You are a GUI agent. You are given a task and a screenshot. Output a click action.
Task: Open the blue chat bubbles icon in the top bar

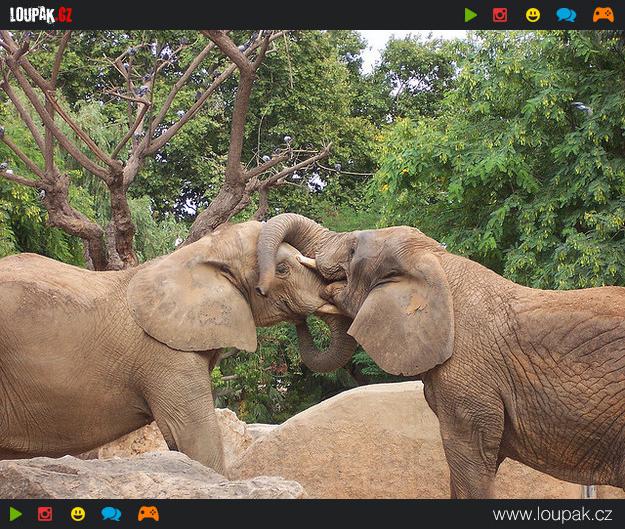coord(566,15)
